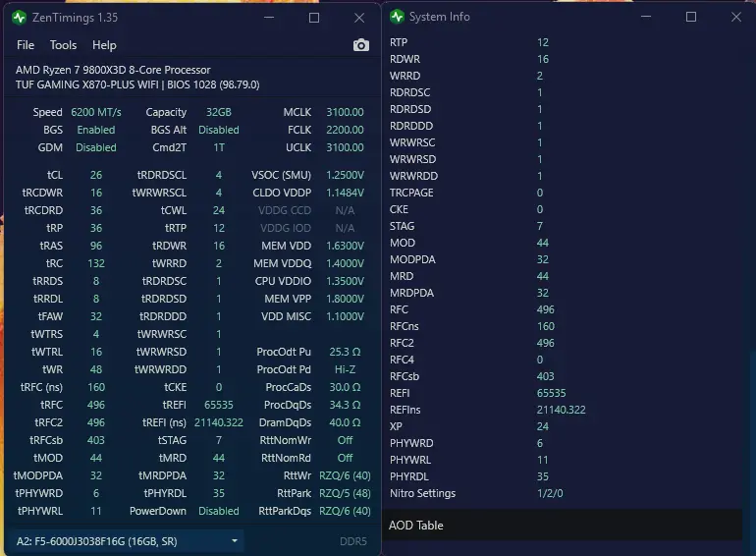This screenshot has height=556, width=756.
Task: Click the tFAW value 32
Action: pyautogui.click(x=96, y=316)
